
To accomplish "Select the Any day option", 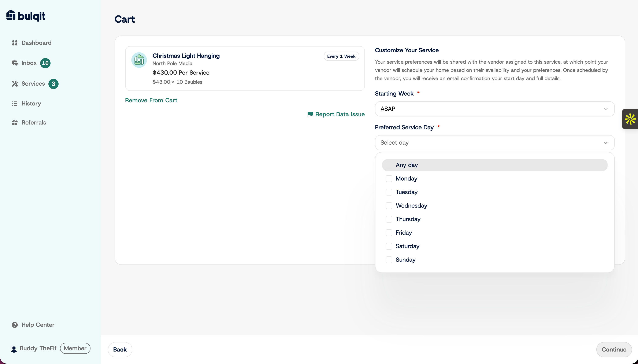I will point(494,165).
